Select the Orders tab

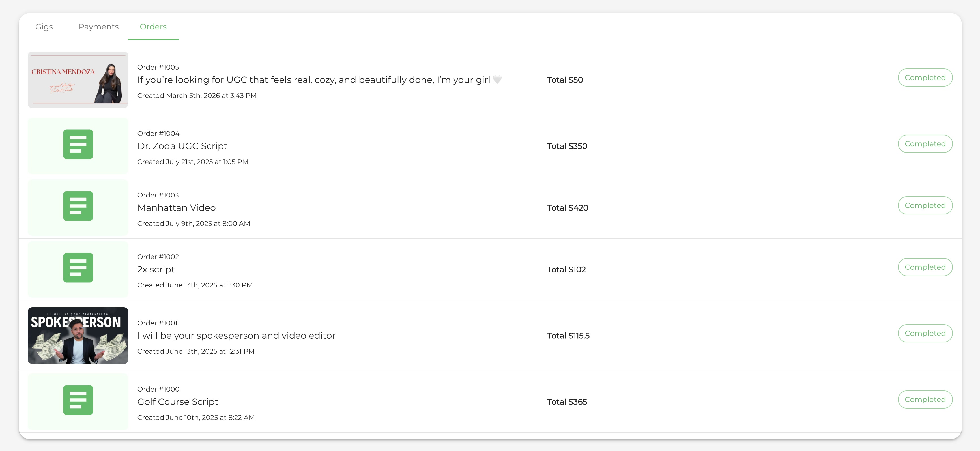[x=153, y=27]
